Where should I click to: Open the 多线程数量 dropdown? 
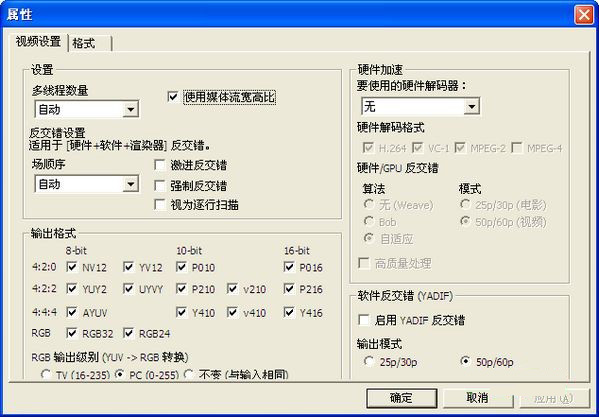tap(87, 110)
